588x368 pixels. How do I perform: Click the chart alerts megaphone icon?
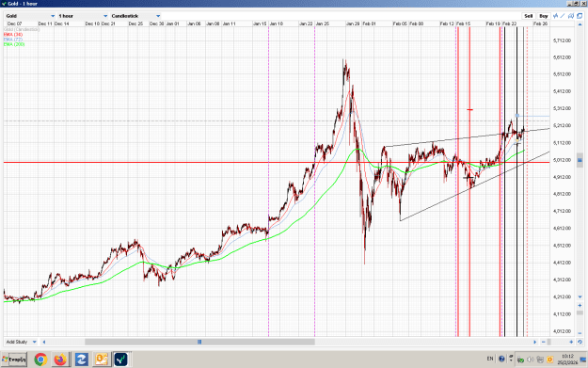(x=571, y=16)
